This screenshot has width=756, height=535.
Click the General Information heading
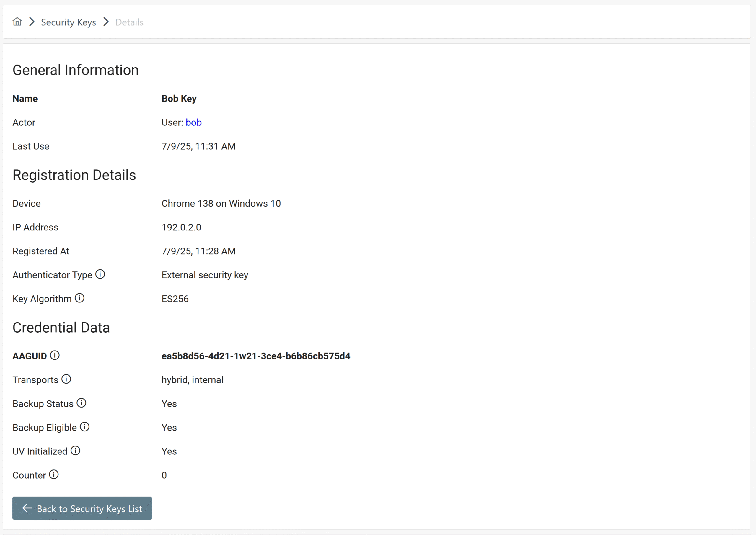coord(76,70)
